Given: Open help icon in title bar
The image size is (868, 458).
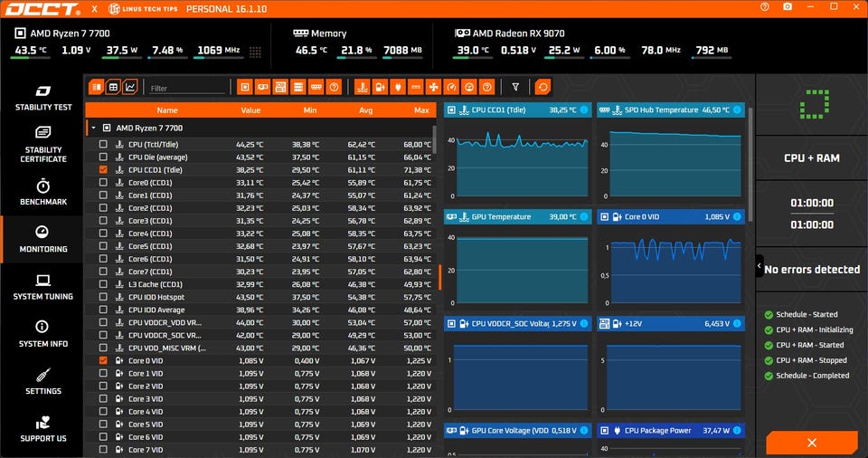Looking at the screenshot, I should (x=765, y=7).
